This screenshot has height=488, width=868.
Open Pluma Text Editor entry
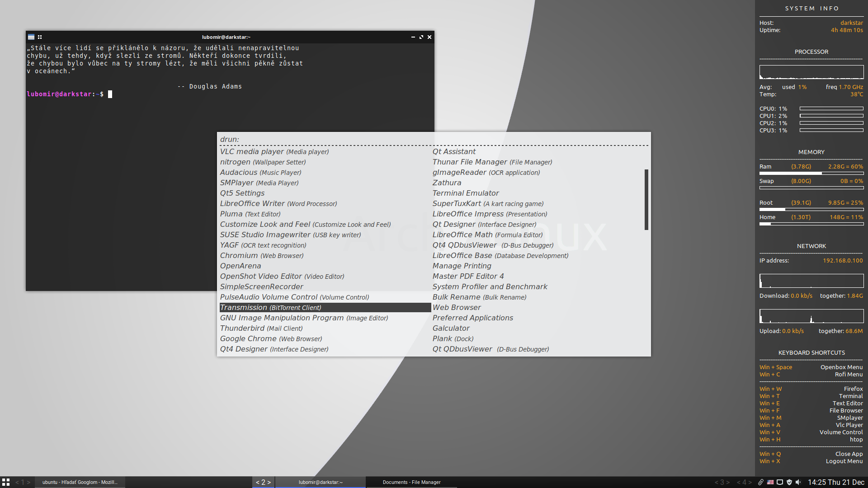click(x=325, y=214)
